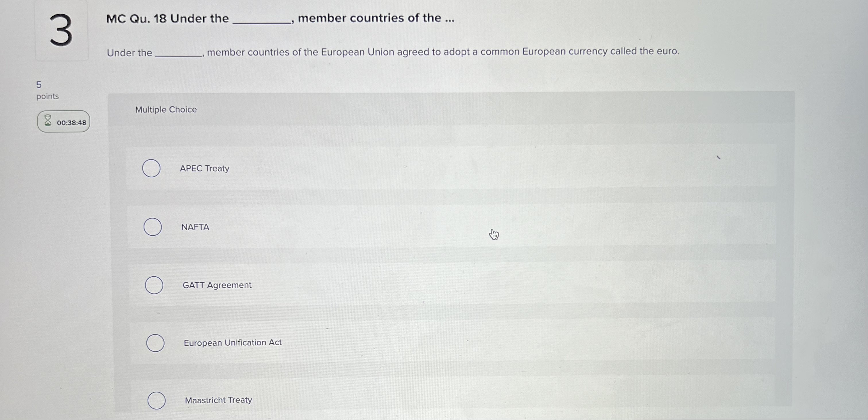Click the question number 3 badge
The image size is (868, 420).
pos(61,31)
